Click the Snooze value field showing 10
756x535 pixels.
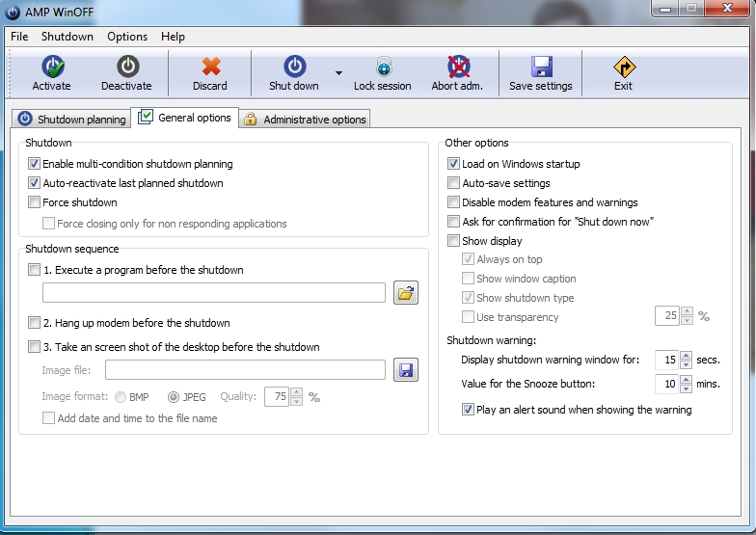667,384
